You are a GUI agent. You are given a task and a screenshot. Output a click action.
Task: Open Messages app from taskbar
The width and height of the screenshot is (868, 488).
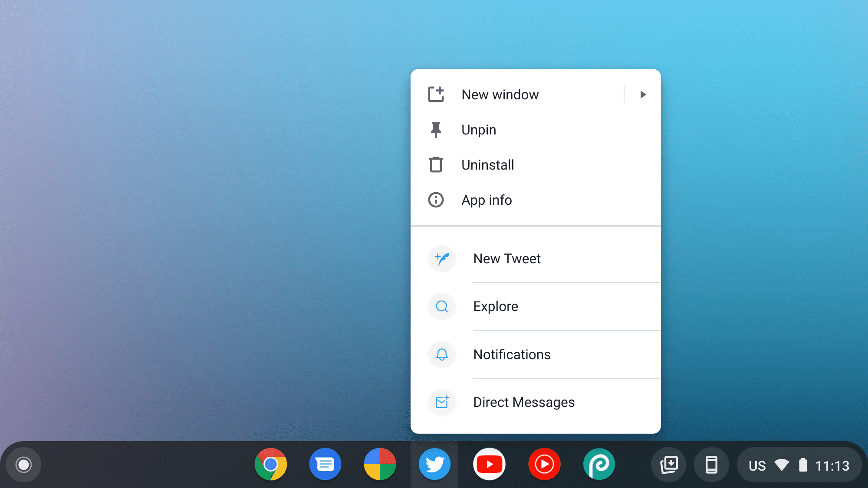(x=325, y=465)
